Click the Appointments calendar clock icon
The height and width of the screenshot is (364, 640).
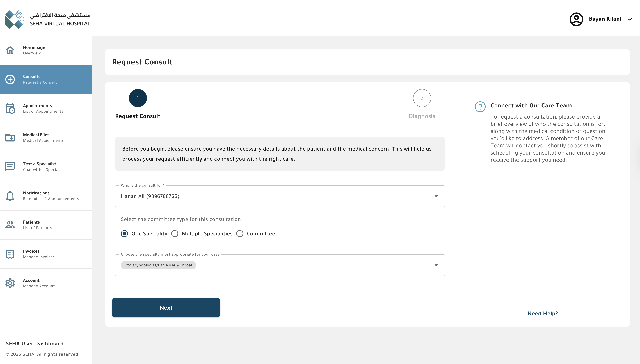coord(10,109)
